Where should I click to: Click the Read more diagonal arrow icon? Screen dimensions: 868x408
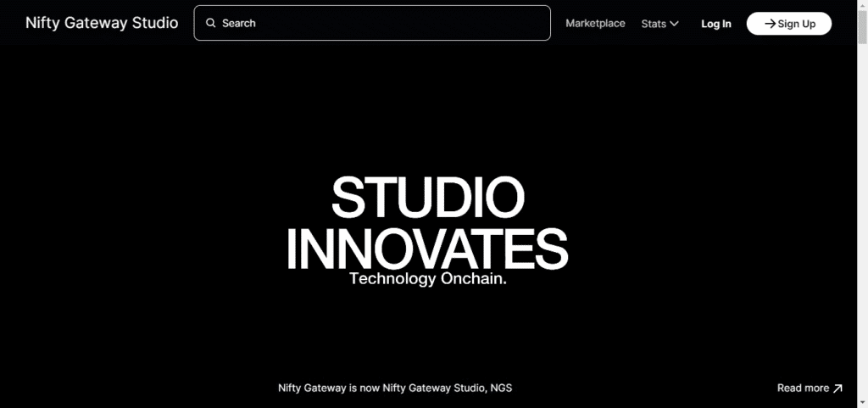point(837,388)
